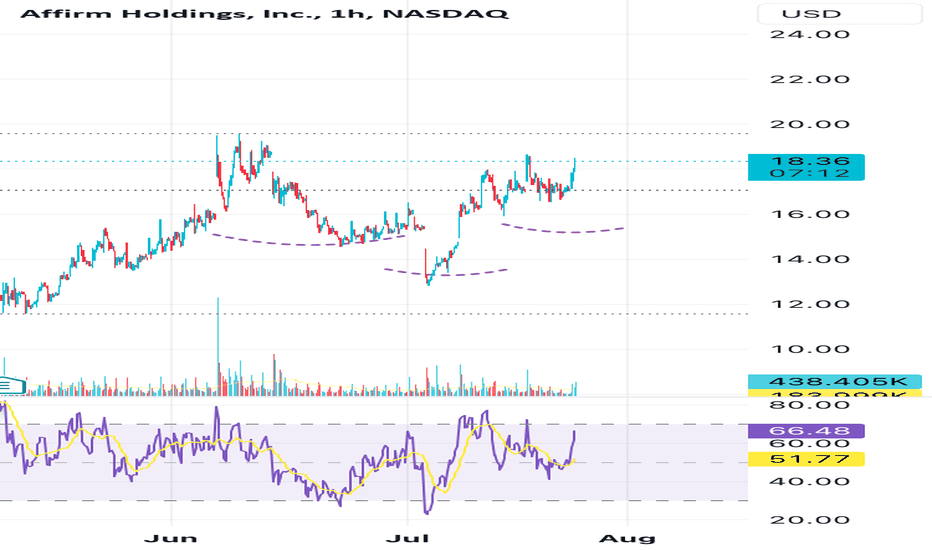Click the 24.00 price axis label
Screen dimensions: 932x550
point(810,34)
